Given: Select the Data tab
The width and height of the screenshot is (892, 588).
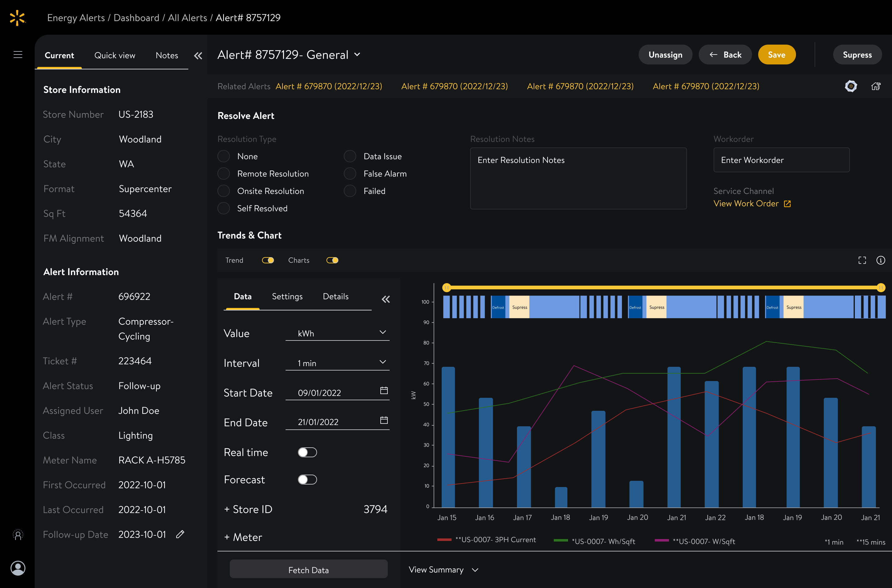Looking at the screenshot, I should tap(243, 296).
